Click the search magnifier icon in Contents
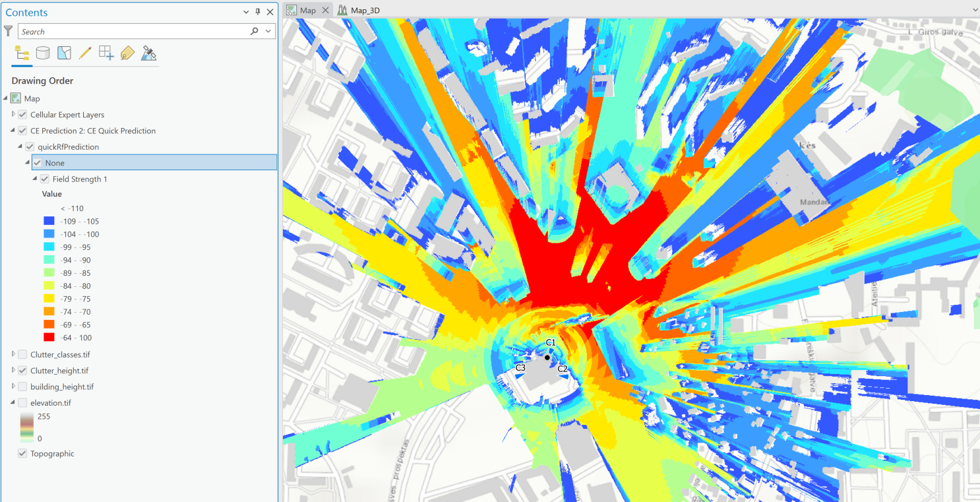980x502 pixels. (x=255, y=31)
